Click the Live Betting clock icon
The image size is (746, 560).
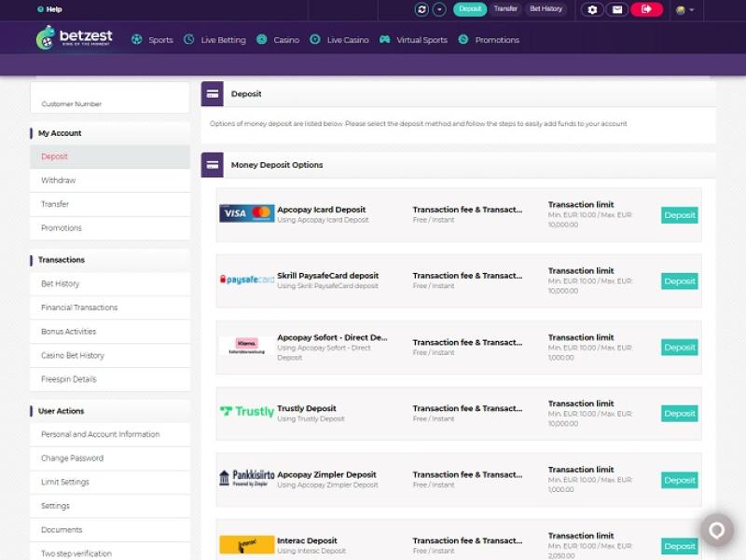189,39
